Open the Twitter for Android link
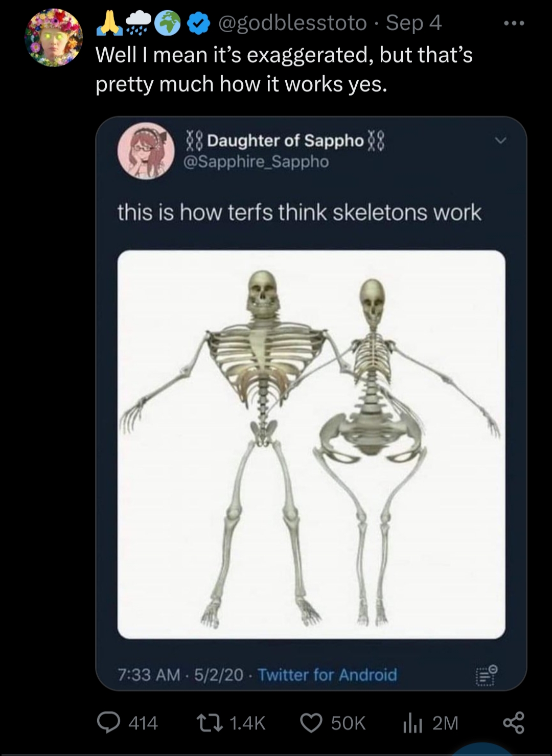The image size is (552, 756). click(x=327, y=675)
